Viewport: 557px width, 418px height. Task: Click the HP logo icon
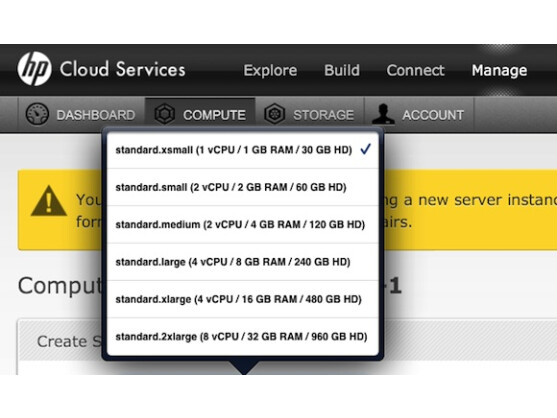click(34, 69)
